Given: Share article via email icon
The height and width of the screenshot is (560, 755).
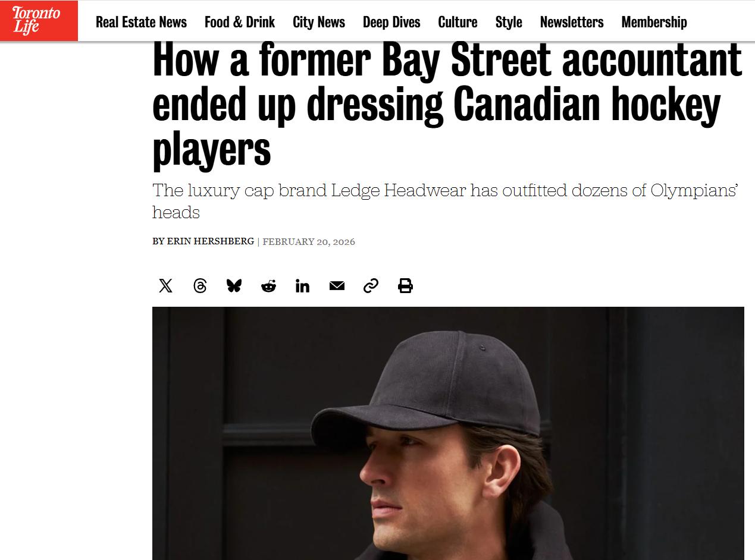Looking at the screenshot, I should tap(337, 286).
